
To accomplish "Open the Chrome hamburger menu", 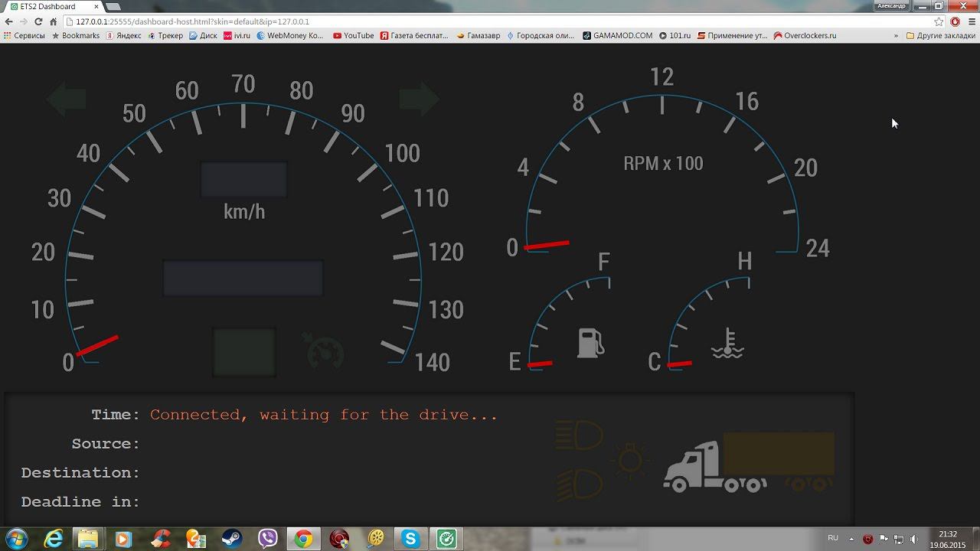I will 970,22.
